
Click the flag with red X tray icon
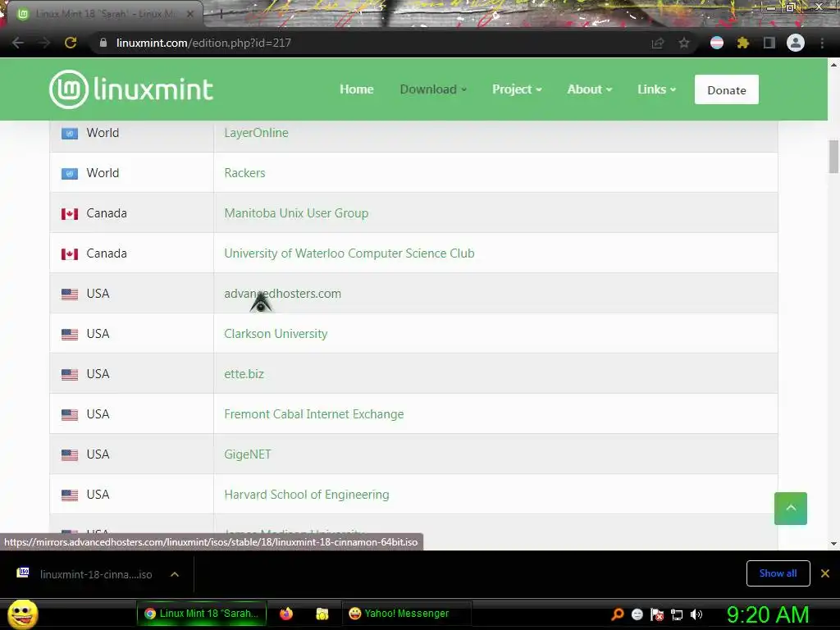click(657, 614)
